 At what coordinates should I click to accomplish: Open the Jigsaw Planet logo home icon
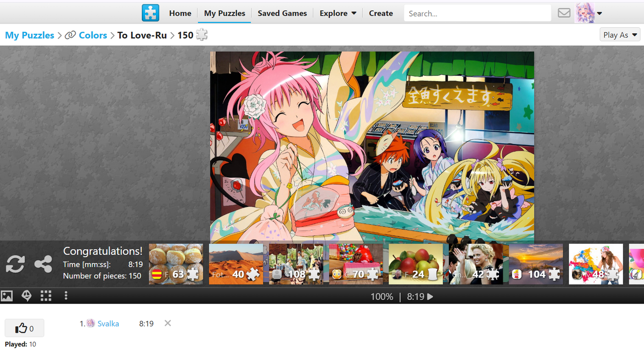click(150, 13)
